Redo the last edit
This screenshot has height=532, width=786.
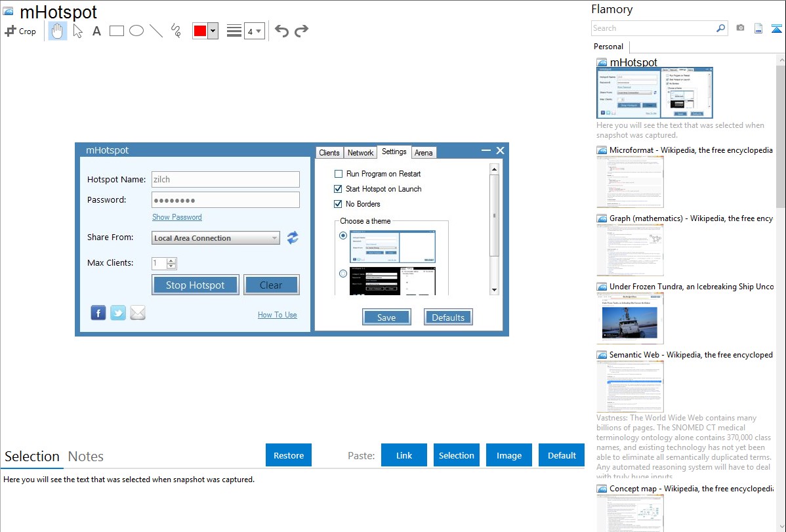point(301,31)
